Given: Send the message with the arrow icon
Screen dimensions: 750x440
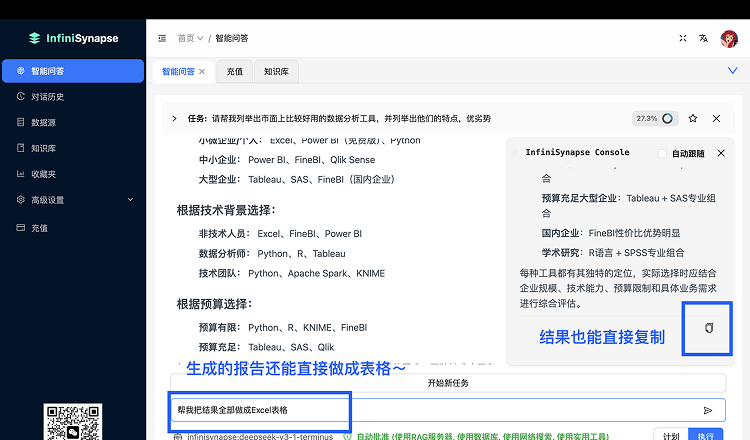Looking at the screenshot, I should point(708,410).
